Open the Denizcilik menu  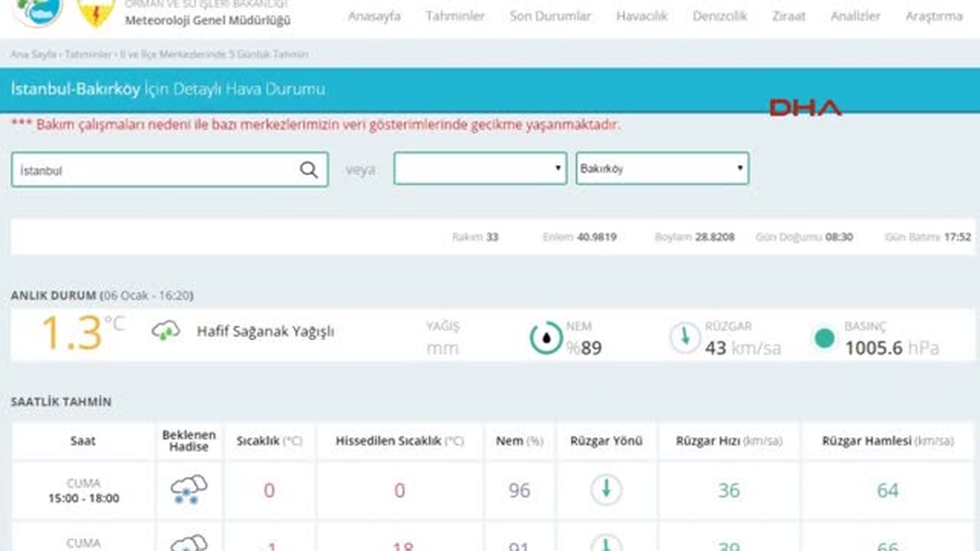719,16
